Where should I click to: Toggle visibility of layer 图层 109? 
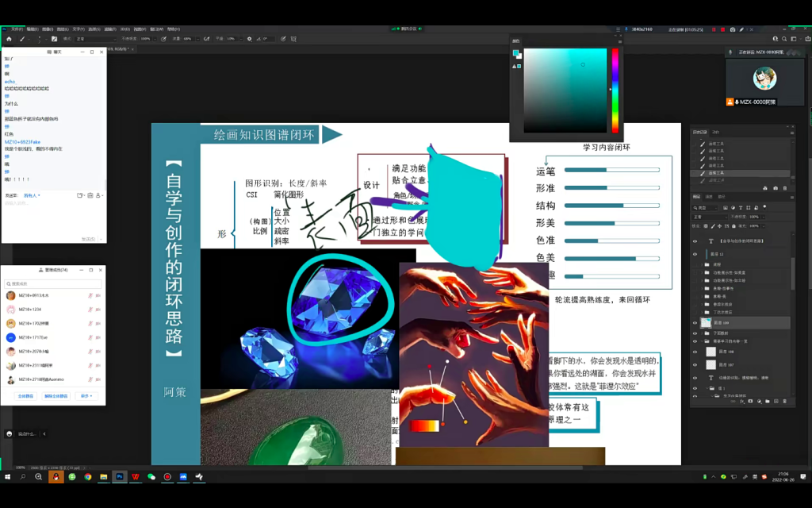click(695, 323)
